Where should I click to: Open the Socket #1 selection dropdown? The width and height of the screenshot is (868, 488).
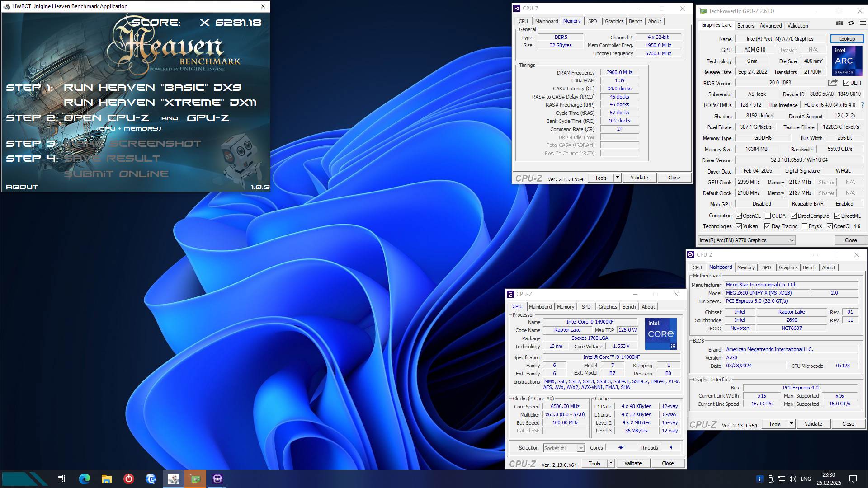[x=564, y=448]
